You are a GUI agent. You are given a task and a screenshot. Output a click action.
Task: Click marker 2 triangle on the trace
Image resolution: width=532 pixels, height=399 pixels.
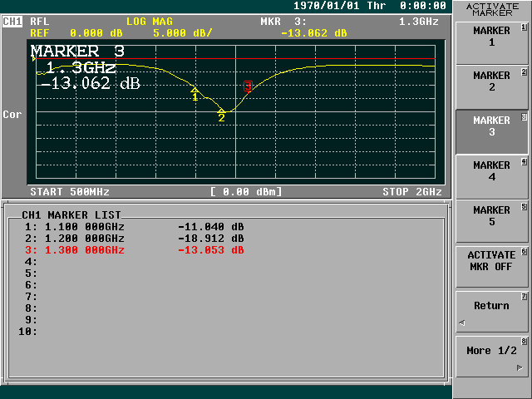221,111
